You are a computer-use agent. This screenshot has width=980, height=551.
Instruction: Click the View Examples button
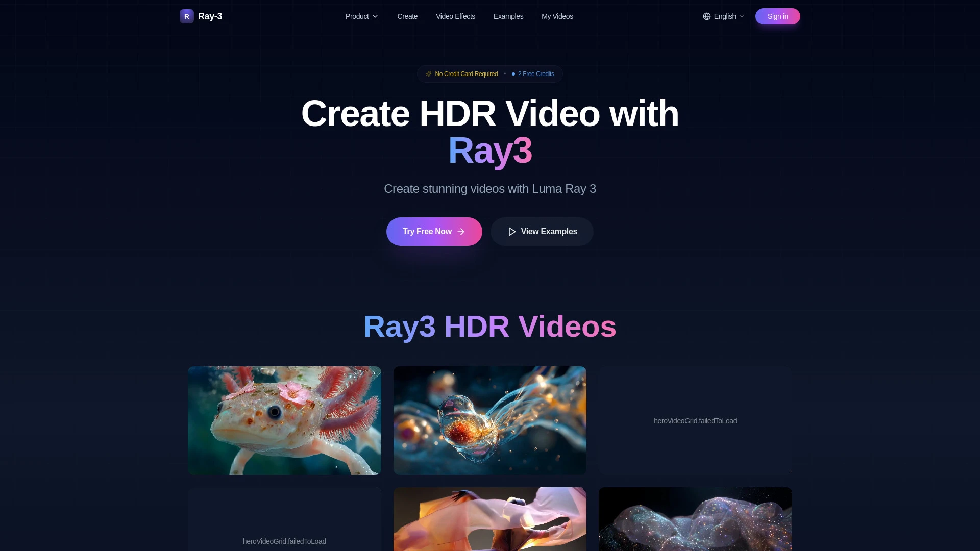542,231
